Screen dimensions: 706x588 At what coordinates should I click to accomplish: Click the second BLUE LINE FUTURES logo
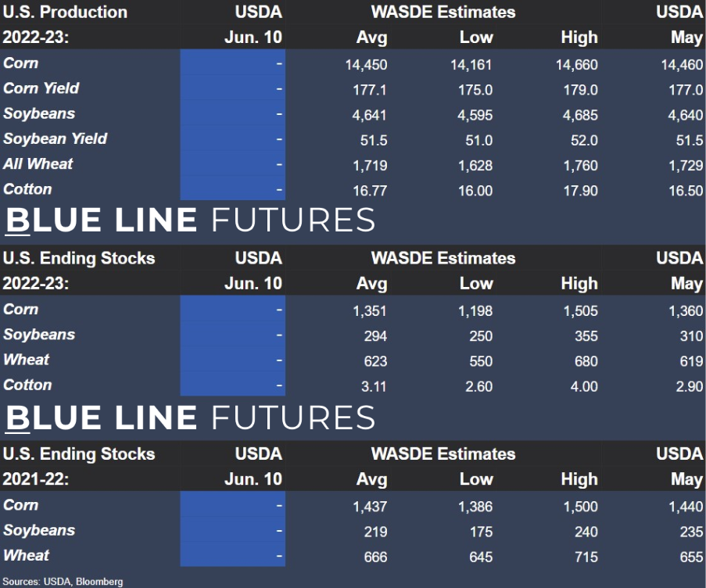pos(190,418)
